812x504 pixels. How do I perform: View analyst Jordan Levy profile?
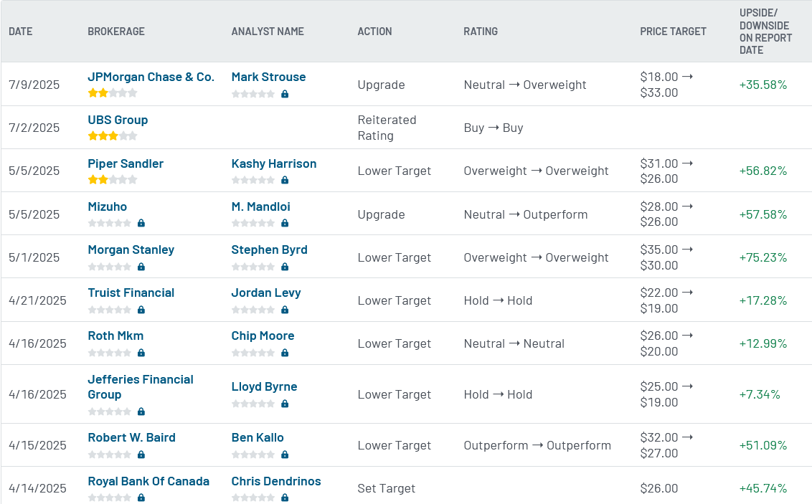[x=265, y=293]
